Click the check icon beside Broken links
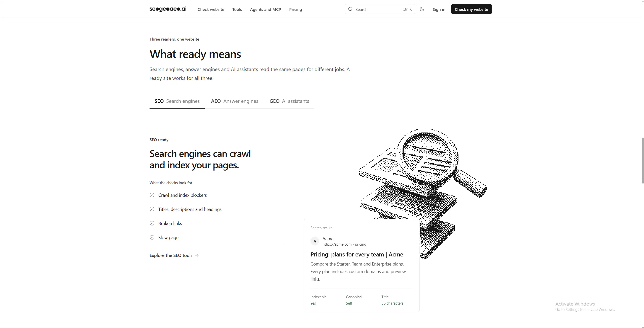644x328 pixels. coord(152,223)
